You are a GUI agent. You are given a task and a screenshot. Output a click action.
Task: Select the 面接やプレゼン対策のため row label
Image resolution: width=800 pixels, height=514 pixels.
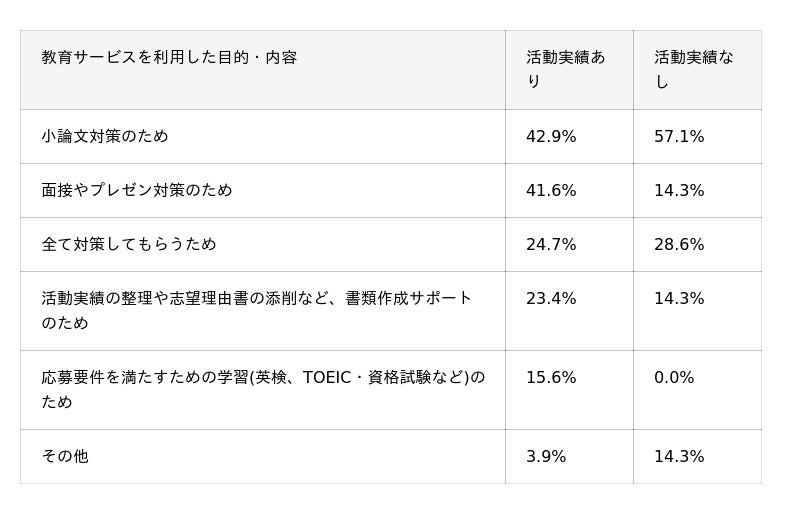137,191
